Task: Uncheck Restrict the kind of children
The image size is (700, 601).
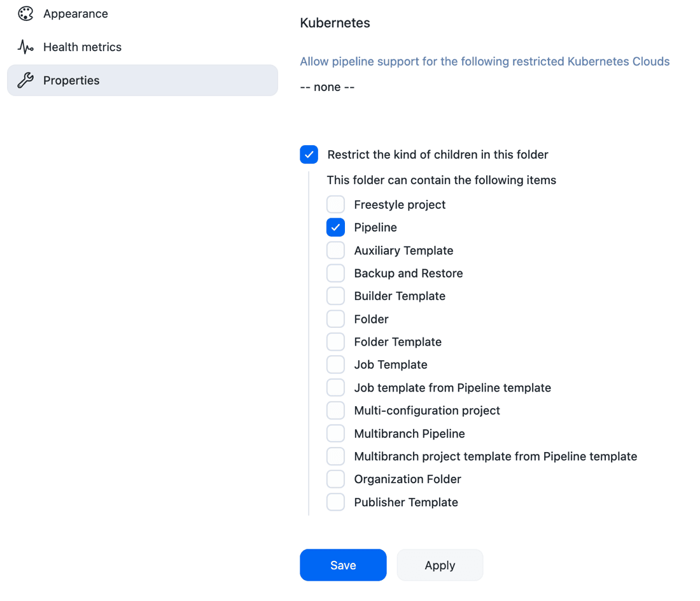Action: click(x=309, y=155)
